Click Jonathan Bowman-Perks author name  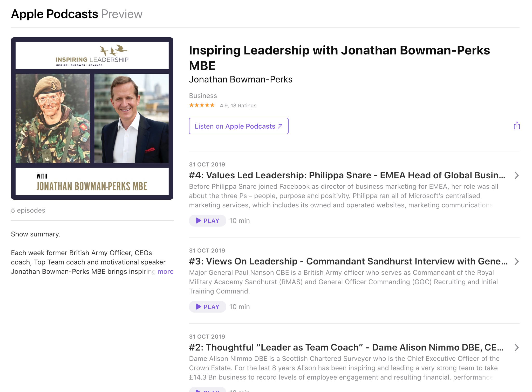241,79
